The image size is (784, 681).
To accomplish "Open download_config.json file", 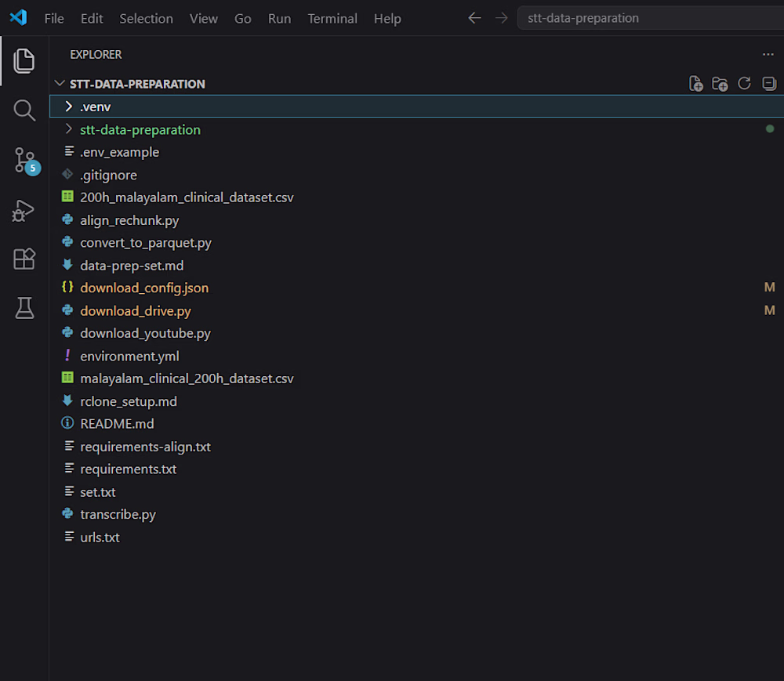I will click(x=144, y=288).
